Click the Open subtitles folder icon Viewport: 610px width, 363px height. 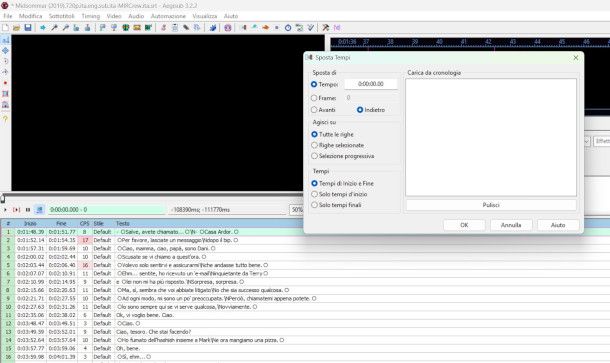[x=16, y=28]
